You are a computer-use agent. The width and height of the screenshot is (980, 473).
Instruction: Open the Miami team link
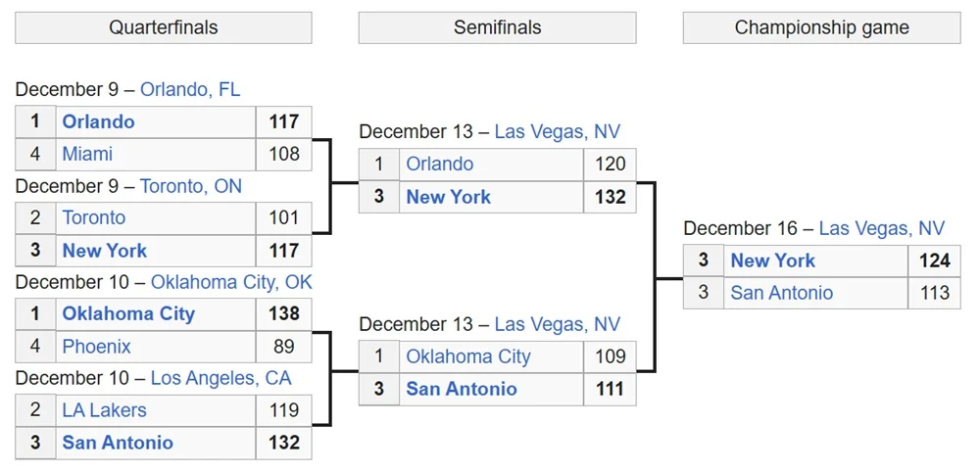click(x=87, y=154)
